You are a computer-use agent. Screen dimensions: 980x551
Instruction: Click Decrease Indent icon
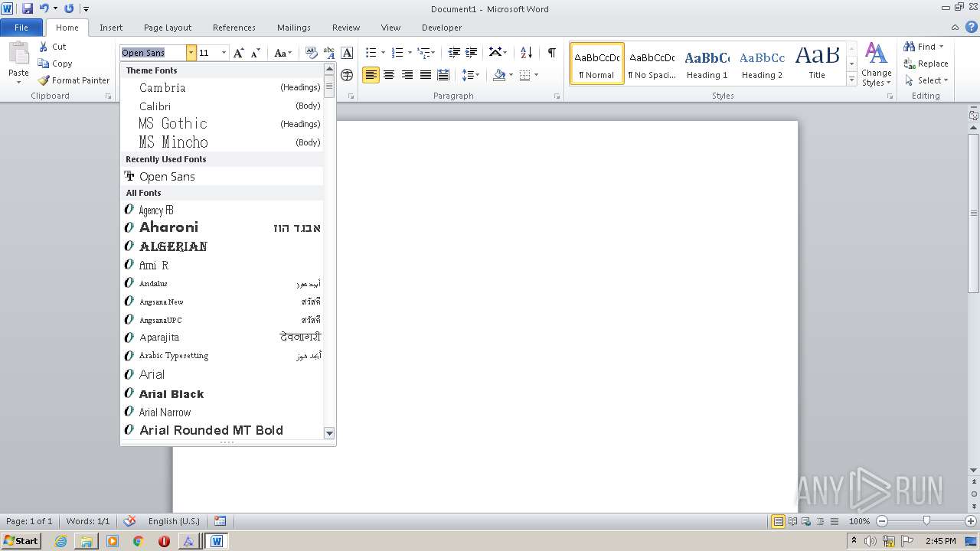pos(454,53)
